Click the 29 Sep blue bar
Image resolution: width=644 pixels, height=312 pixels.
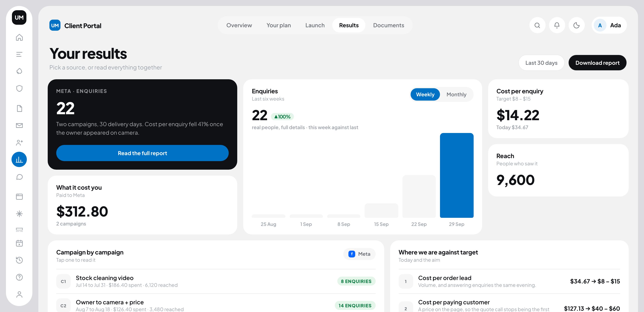tap(457, 175)
